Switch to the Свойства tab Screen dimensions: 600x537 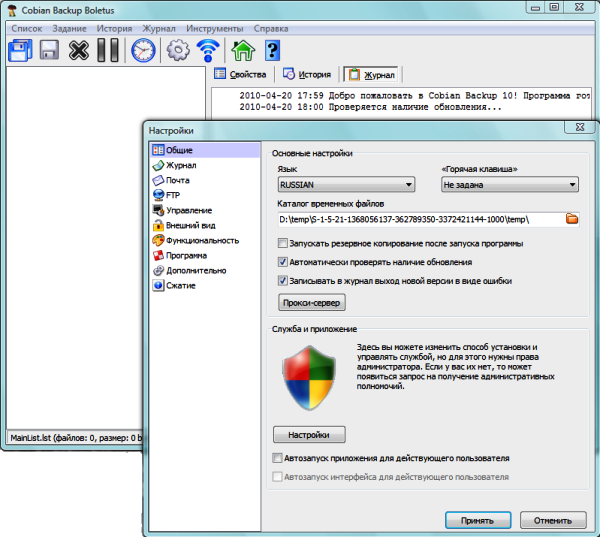[240, 74]
